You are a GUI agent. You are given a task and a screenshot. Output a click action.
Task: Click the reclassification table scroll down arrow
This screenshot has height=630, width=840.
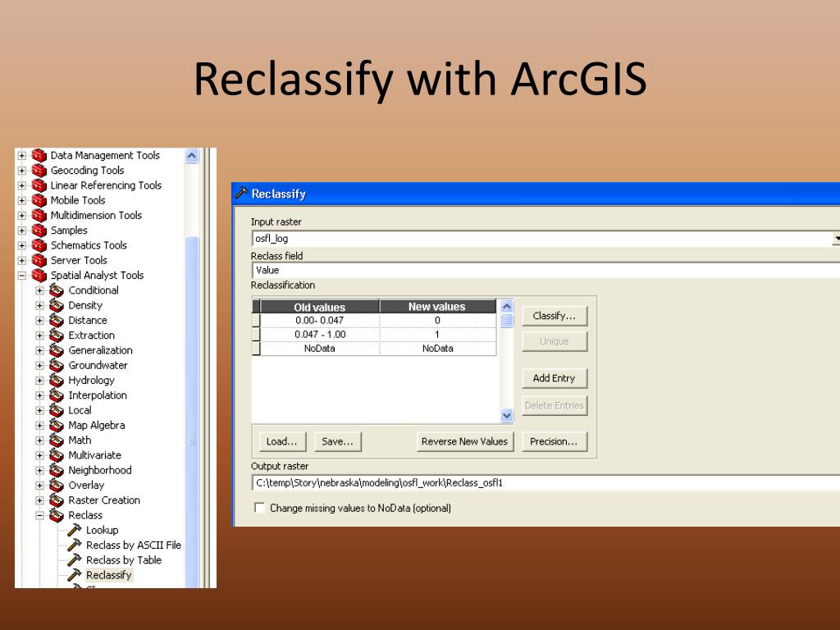[507, 415]
